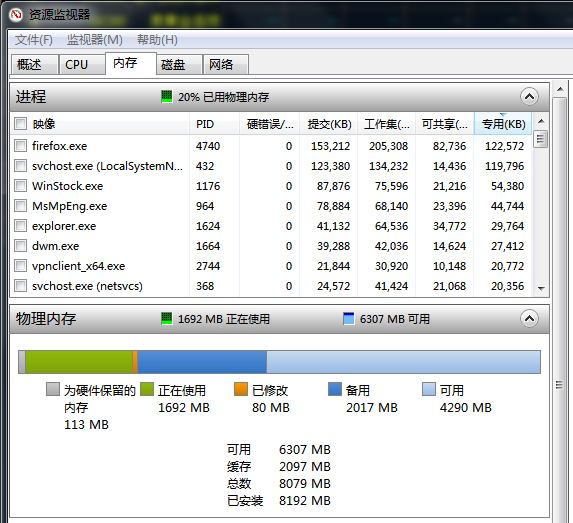Collapse the 物理内存 section with its chevron
Viewport: 573px width, 523px height.
pyautogui.click(x=529, y=319)
